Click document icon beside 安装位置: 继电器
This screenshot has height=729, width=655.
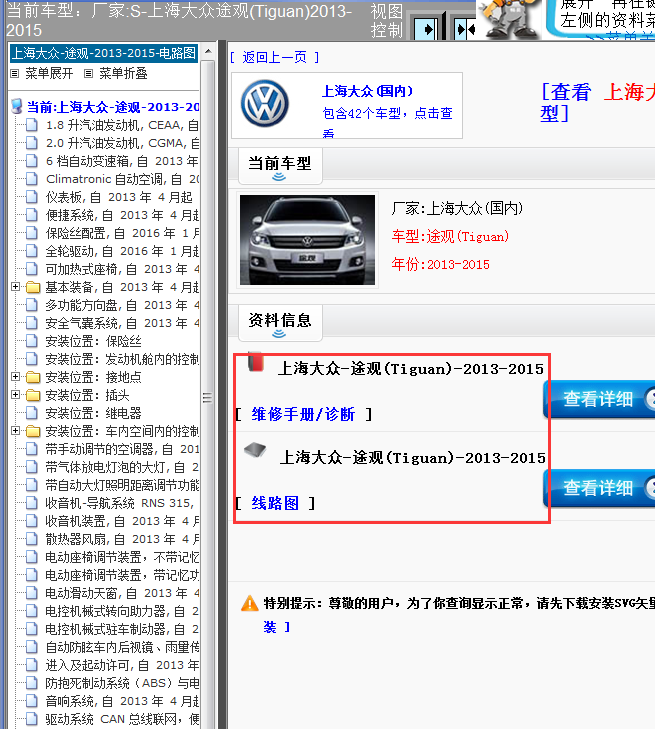coord(32,413)
